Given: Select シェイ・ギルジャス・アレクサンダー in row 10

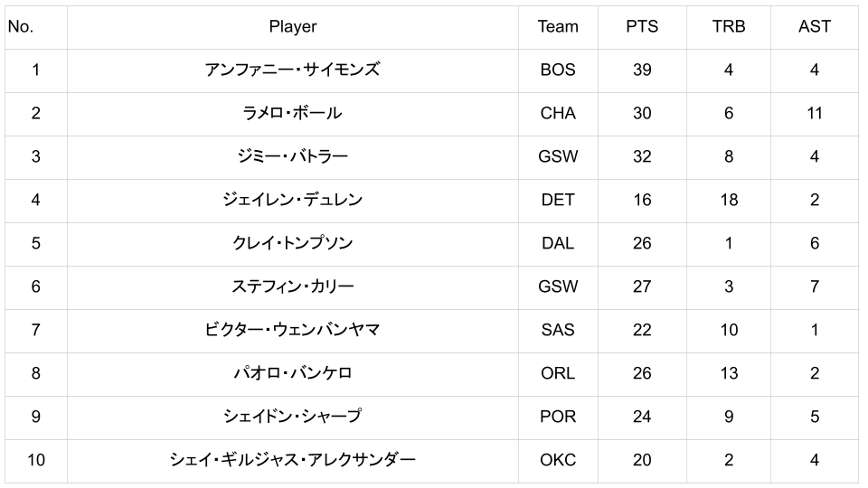Looking at the screenshot, I should pos(292,460).
